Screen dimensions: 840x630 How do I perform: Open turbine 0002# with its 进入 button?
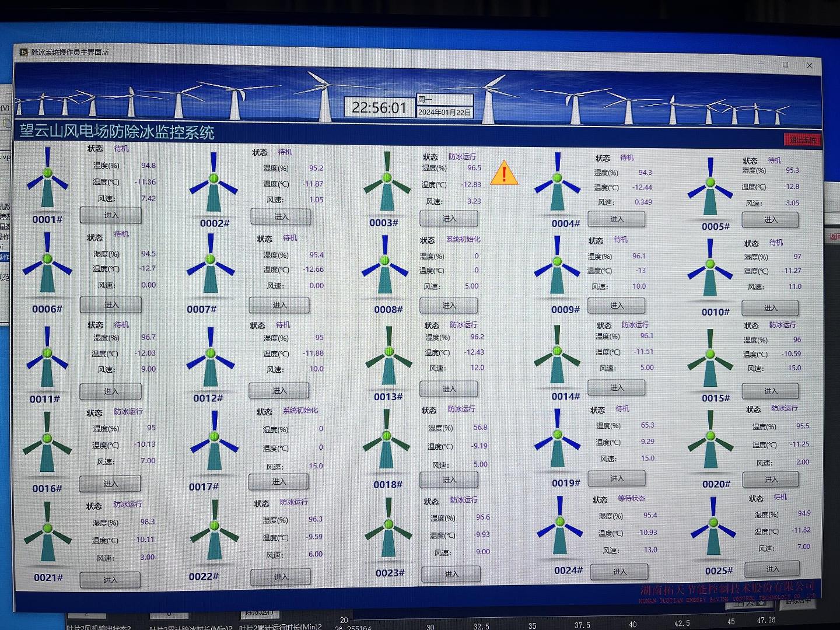coord(281,216)
